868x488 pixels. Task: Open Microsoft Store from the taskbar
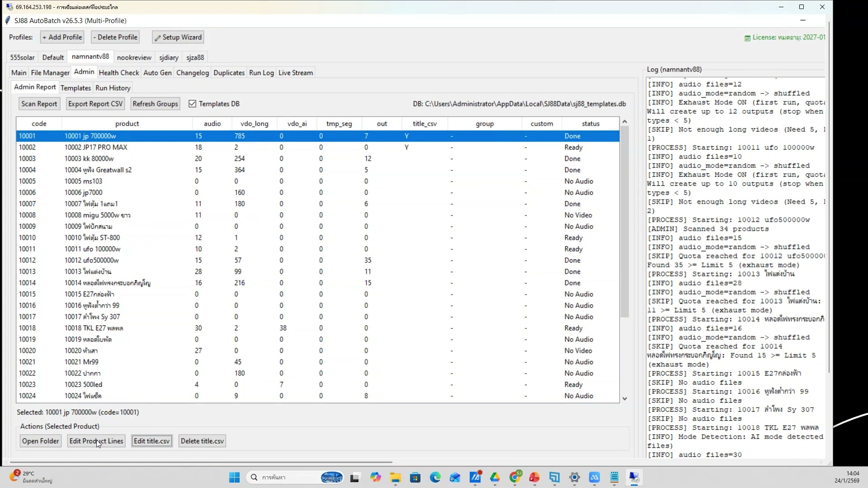[415, 478]
